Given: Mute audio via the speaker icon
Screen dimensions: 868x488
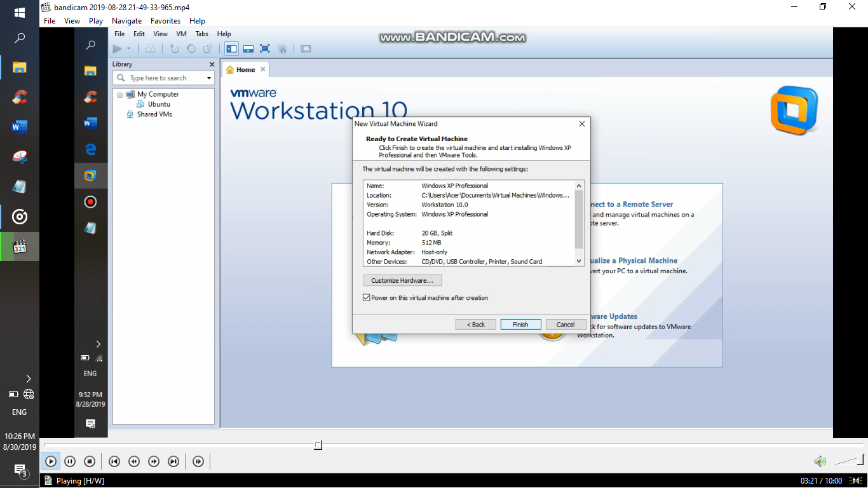Looking at the screenshot, I should click(x=820, y=461).
